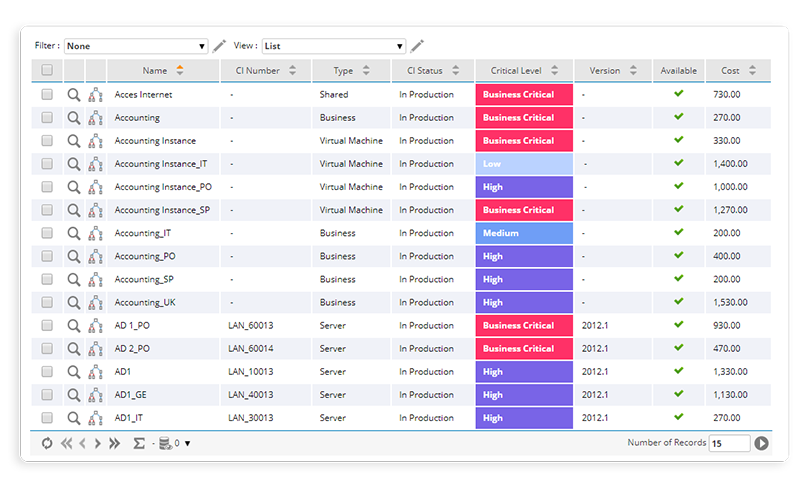Sort by Name column arrows
This screenshot has width=800, height=490.
pos(180,70)
